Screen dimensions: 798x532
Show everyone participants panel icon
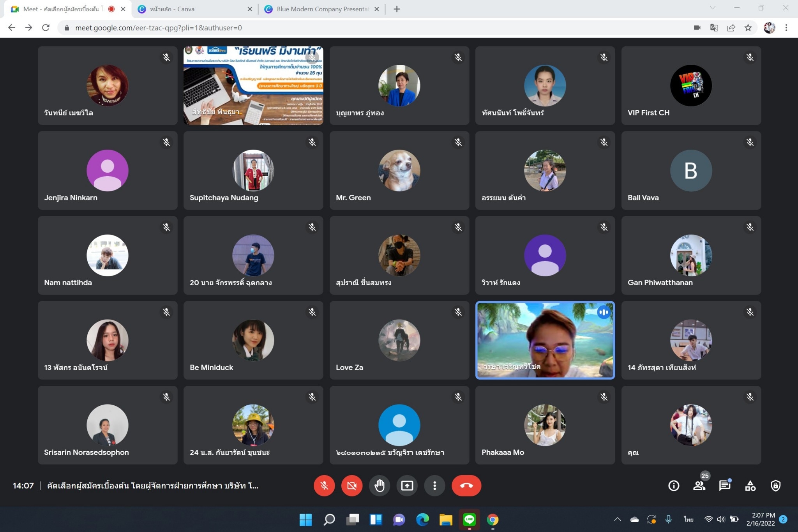(699, 486)
